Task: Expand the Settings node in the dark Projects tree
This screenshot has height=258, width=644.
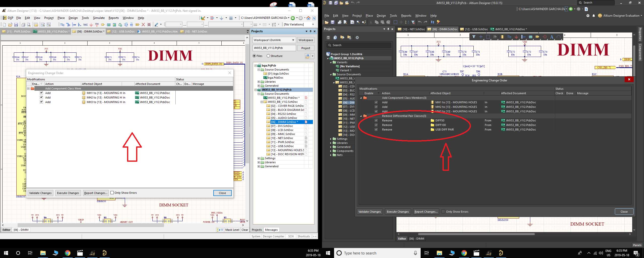Action: 331,139
